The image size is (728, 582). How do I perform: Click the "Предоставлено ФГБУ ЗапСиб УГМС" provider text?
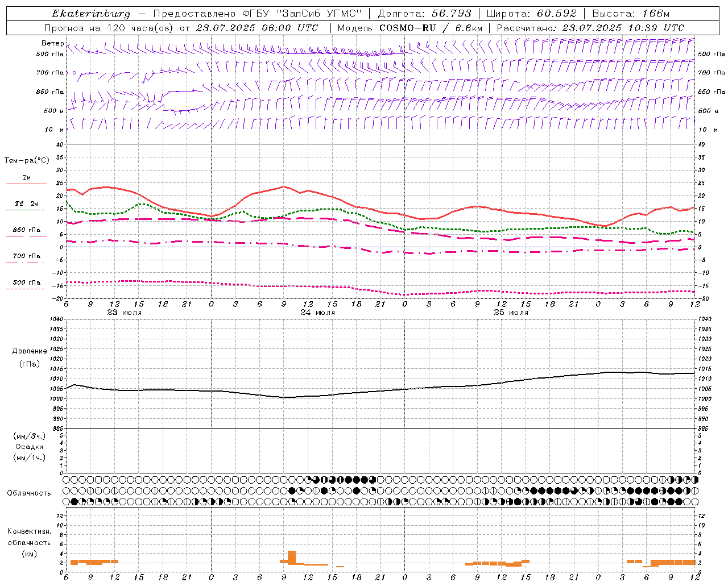[258, 14]
